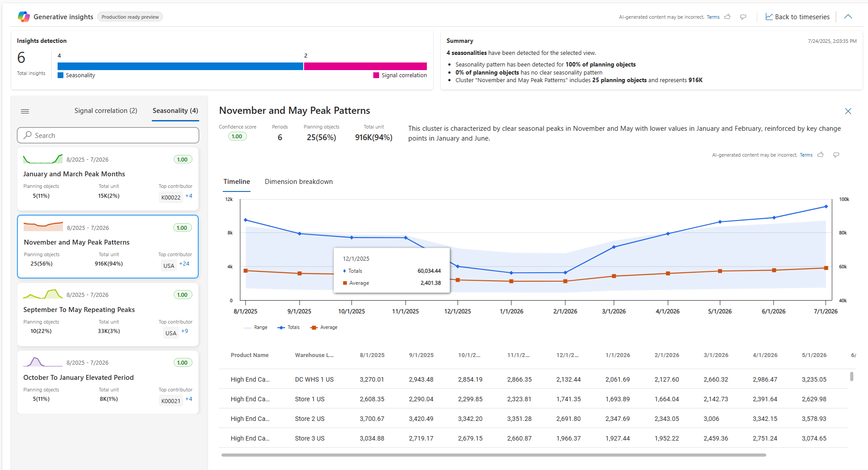Click thumbs up in the top header
This screenshot has height=470, width=868.
pos(727,17)
